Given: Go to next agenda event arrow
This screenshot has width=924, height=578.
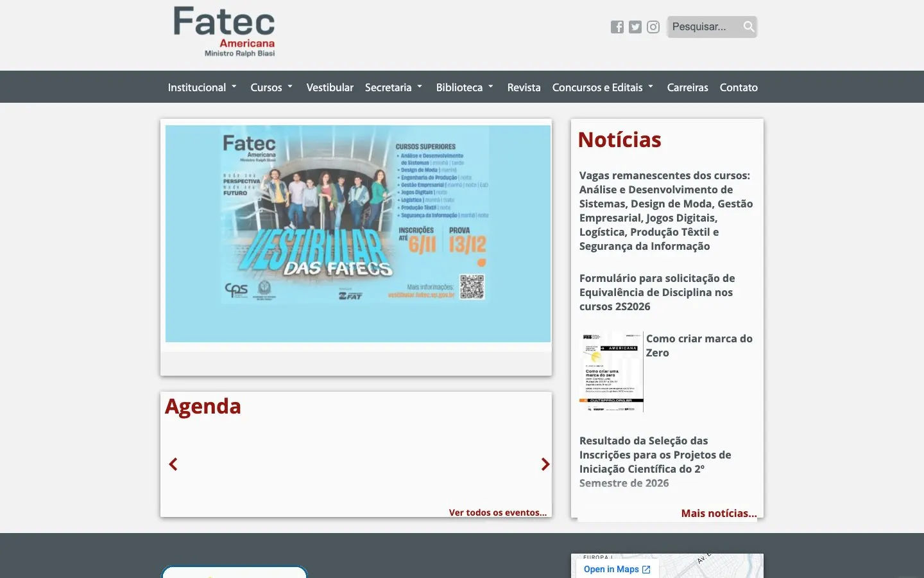Looking at the screenshot, I should point(545,464).
